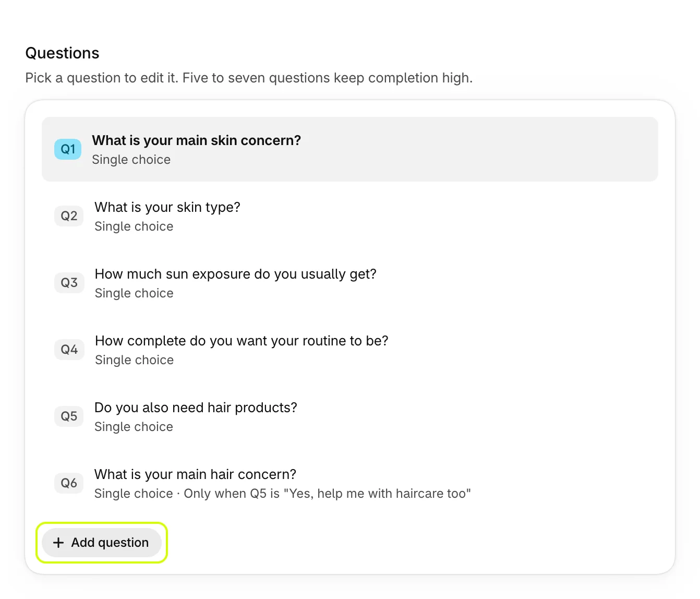Choose "Do you also need hair products?" question
The image size is (700, 599).
pyautogui.click(x=350, y=416)
